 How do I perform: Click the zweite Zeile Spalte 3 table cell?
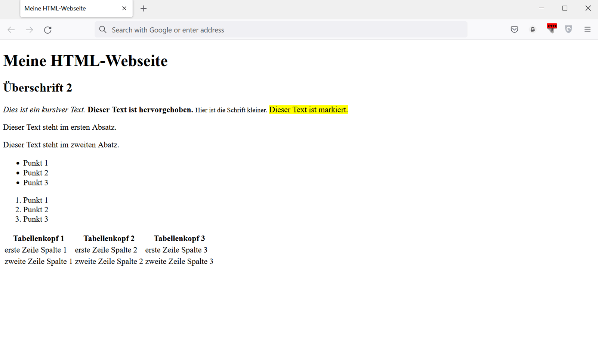[x=178, y=261]
